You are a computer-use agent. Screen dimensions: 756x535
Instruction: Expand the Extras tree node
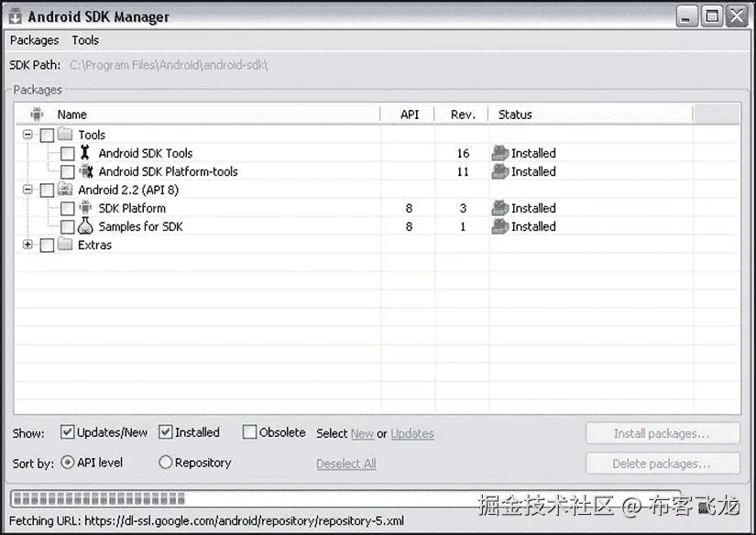[28, 245]
